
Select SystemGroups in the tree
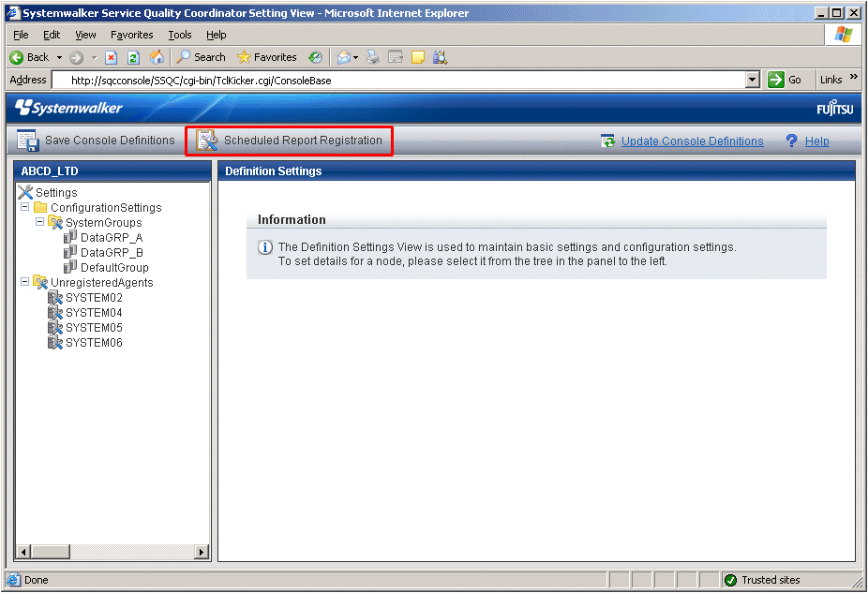pos(104,222)
